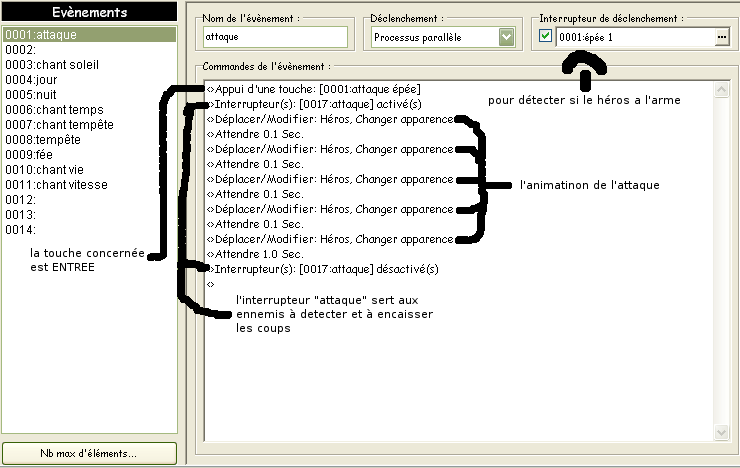740x468 pixels.
Task: Select empty event 0014 in list
Action: click(90, 230)
